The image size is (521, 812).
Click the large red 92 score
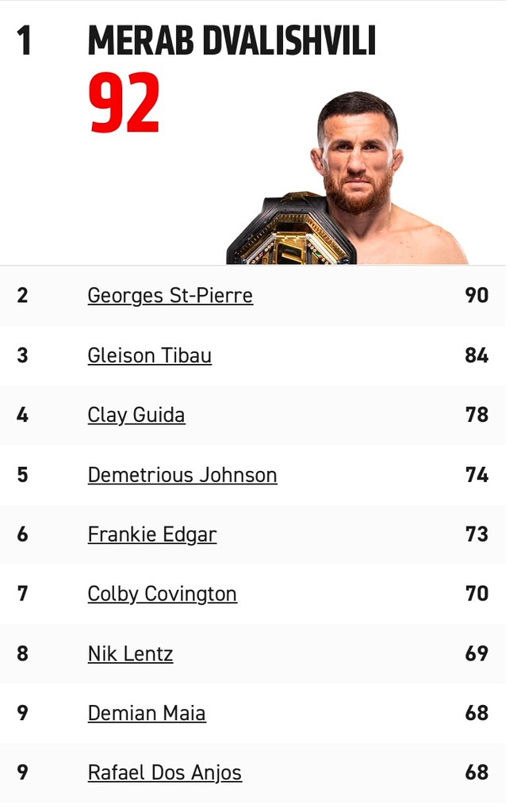click(125, 103)
